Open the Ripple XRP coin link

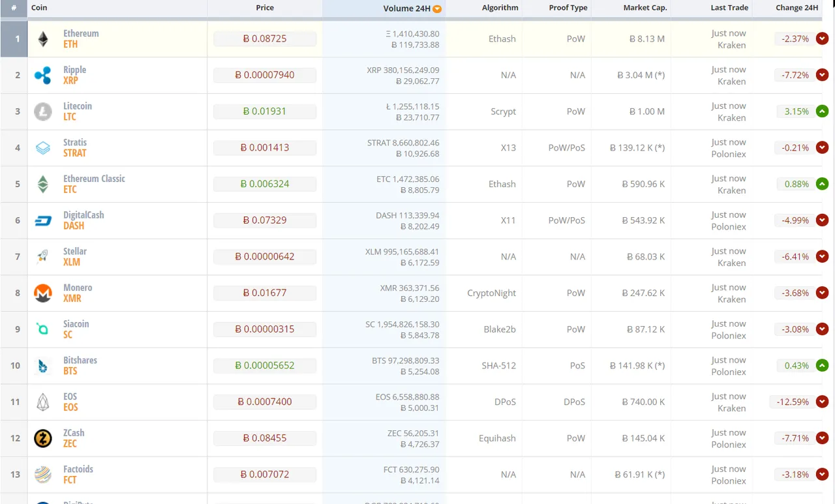(74, 75)
